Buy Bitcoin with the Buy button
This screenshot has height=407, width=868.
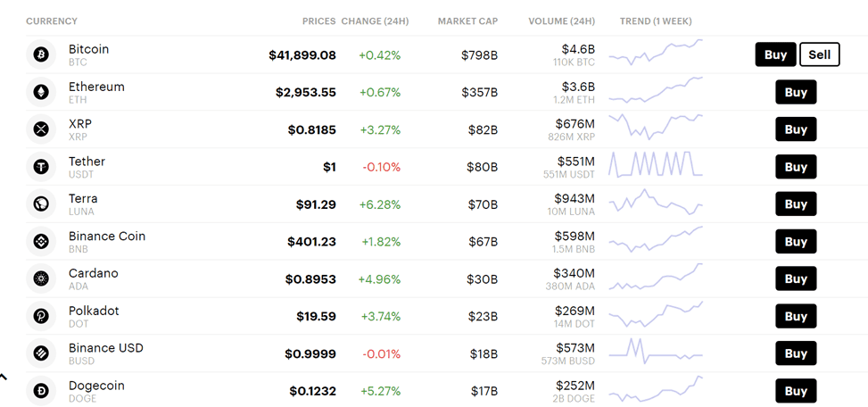775,54
